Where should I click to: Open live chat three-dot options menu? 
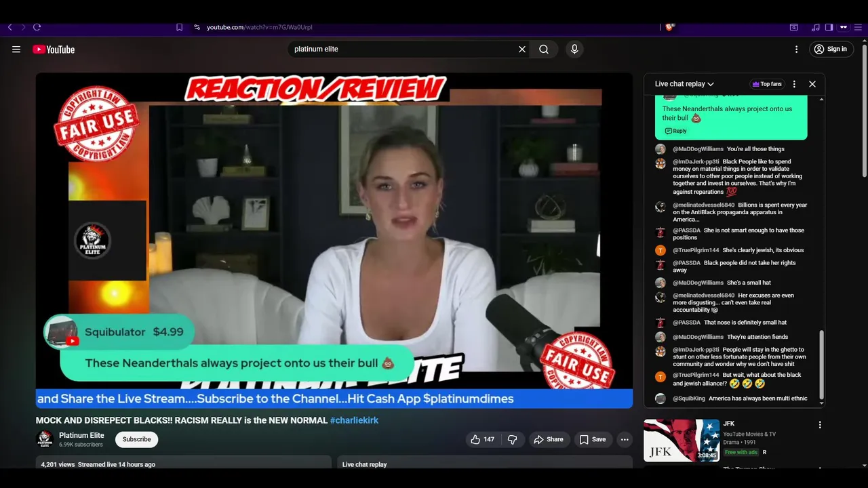point(794,84)
